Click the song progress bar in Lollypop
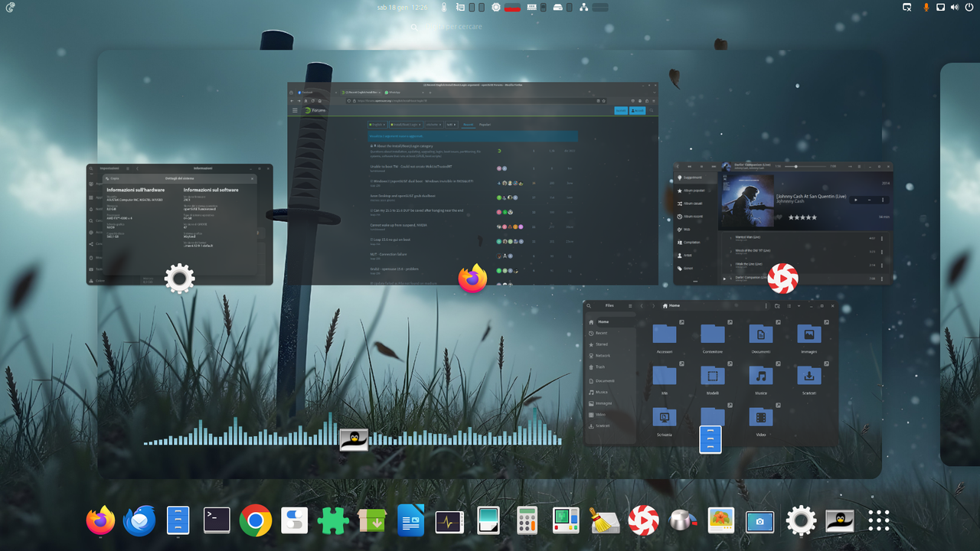 pos(805,166)
